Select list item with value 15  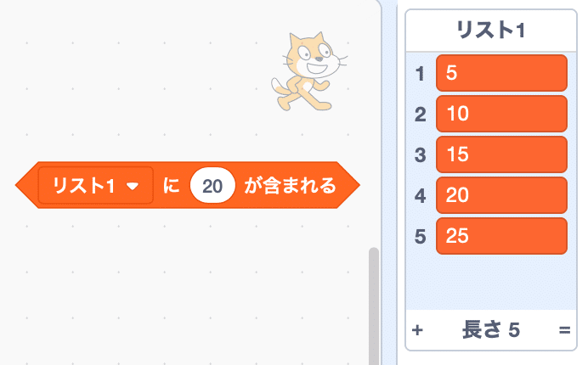(x=501, y=154)
